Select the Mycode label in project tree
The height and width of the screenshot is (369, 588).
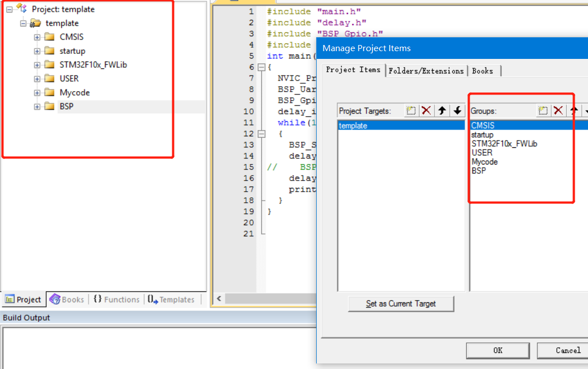[x=74, y=93]
